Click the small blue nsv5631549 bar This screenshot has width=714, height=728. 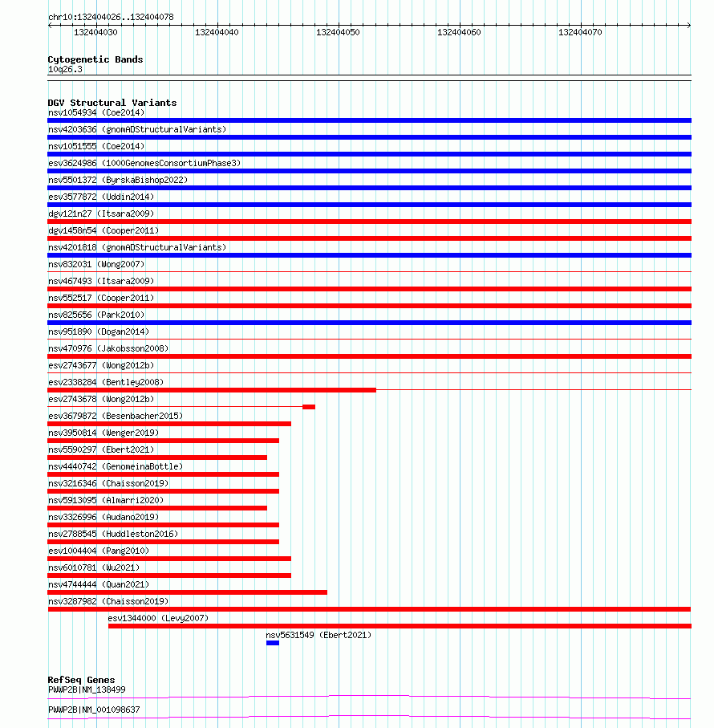point(273,643)
